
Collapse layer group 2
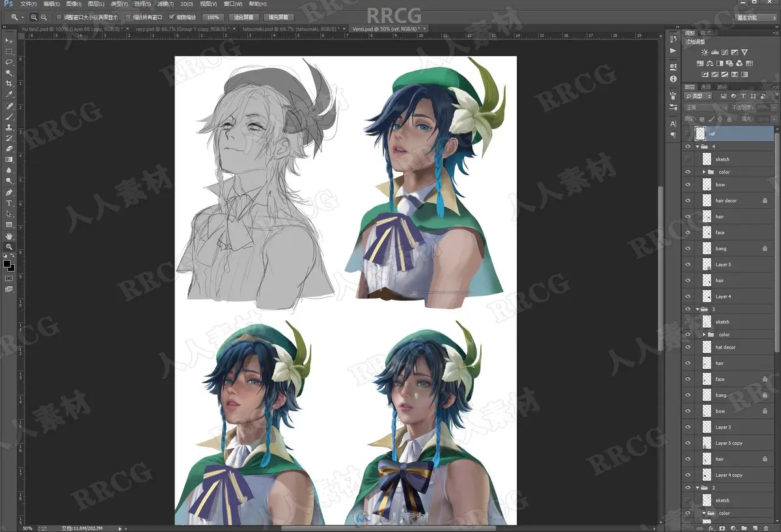tap(698, 488)
